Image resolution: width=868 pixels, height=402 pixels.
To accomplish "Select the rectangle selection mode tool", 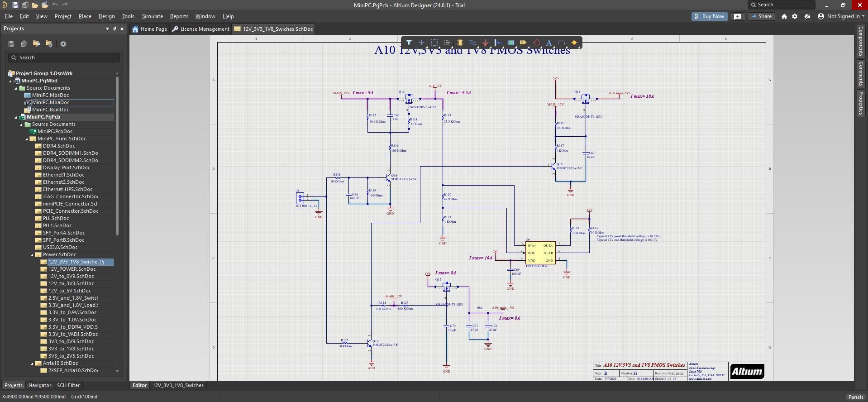I will [x=434, y=43].
